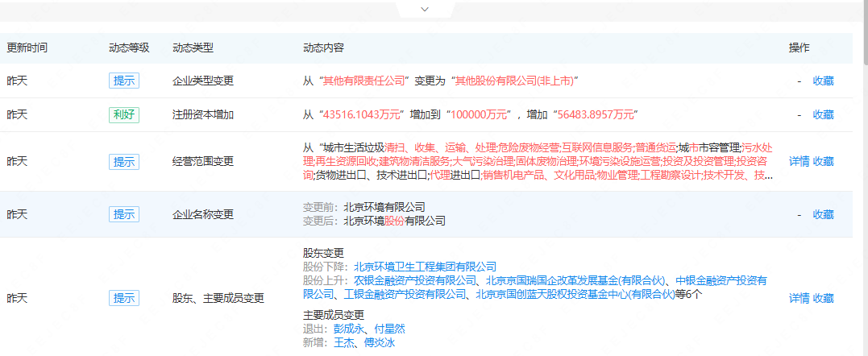Click the 主要成员变更 subheading
Screen dimensions: 868x356
pos(334,315)
